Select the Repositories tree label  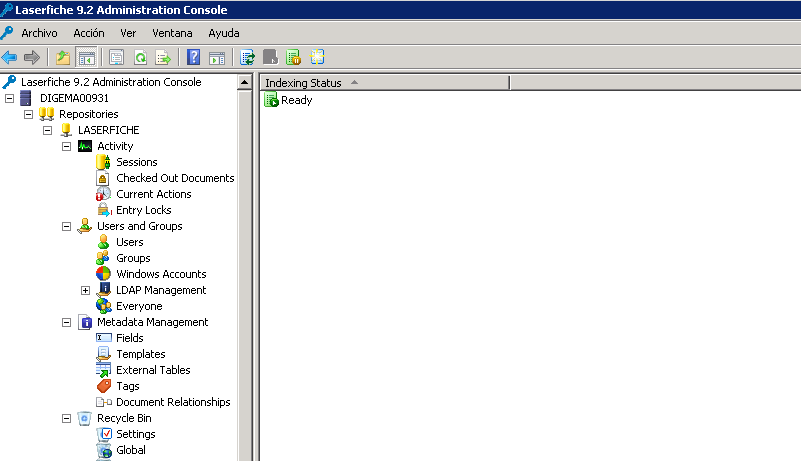tap(88, 114)
